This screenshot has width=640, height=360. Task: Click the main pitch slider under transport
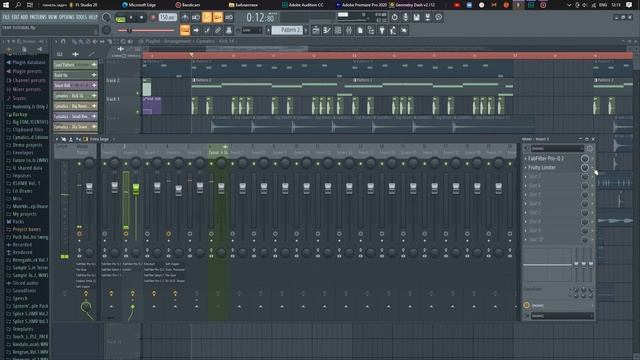click(146, 30)
